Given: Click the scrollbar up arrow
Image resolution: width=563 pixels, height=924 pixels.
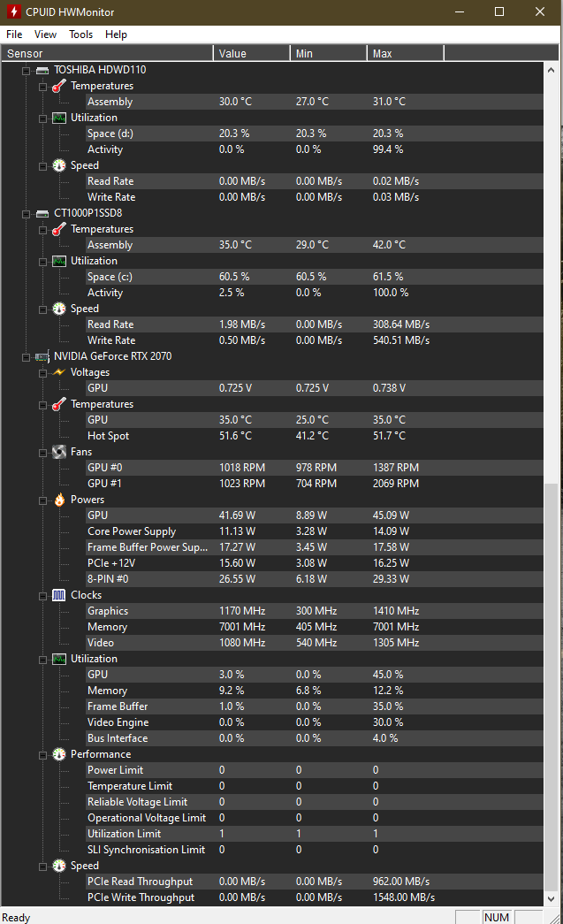Looking at the screenshot, I should (x=552, y=70).
